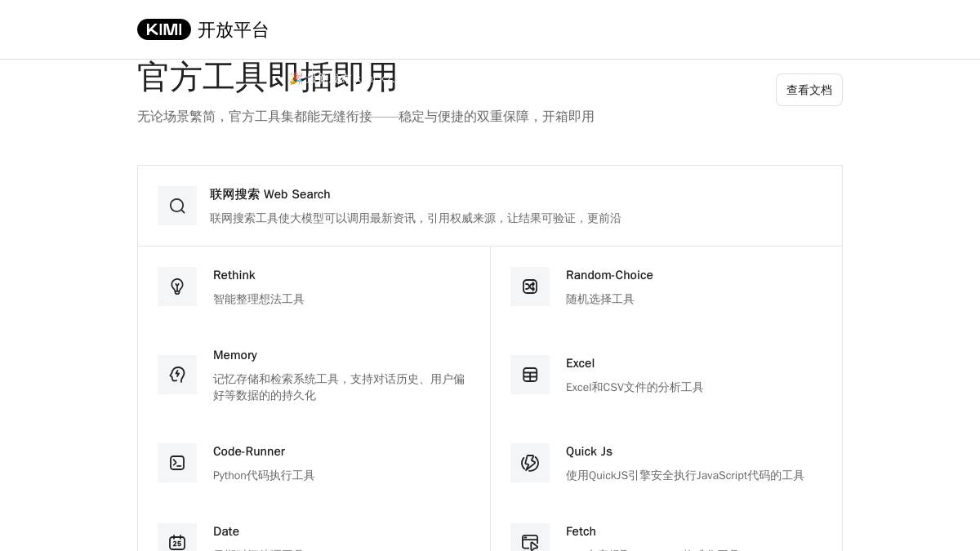Click the Memory lightning bolt icon
The height and width of the screenshot is (551, 980).
click(177, 375)
